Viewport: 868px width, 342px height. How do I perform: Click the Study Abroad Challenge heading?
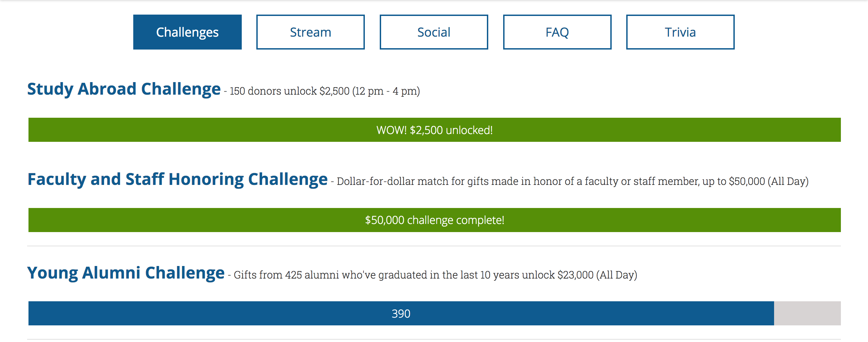tap(124, 89)
